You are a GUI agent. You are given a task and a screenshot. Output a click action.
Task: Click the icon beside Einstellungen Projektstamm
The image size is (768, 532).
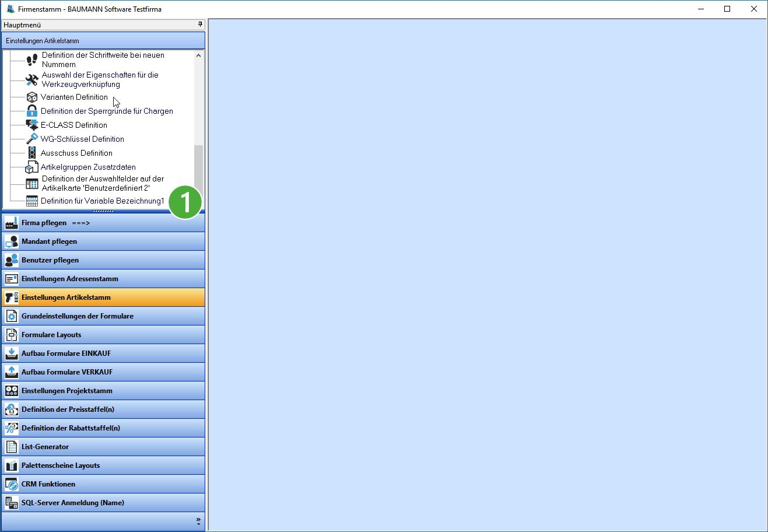[12, 391]
